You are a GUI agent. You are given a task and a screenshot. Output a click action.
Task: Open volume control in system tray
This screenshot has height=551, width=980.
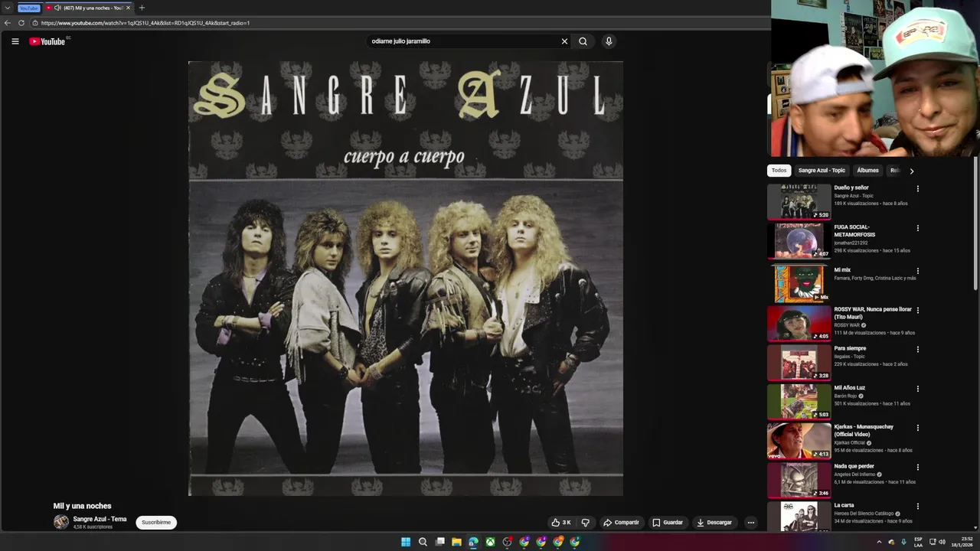[942, 542]
